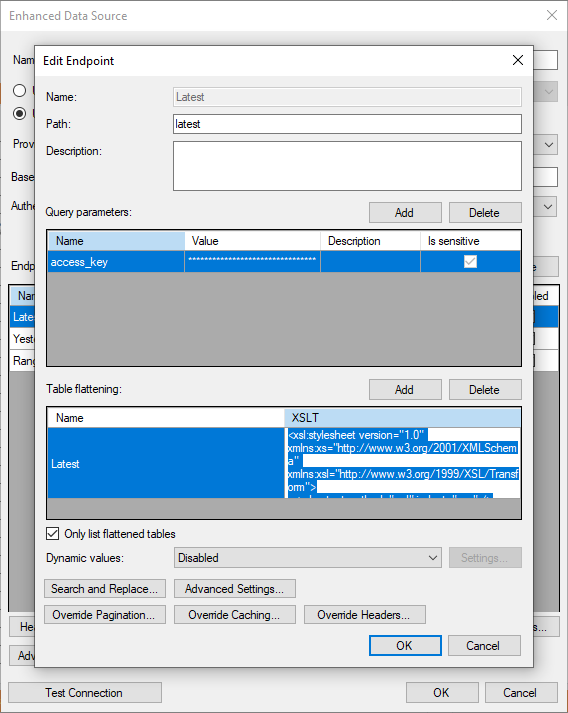Sort query parameters by Name column header
The width and height of the screenshot is (568, 713).
[116, 241]
